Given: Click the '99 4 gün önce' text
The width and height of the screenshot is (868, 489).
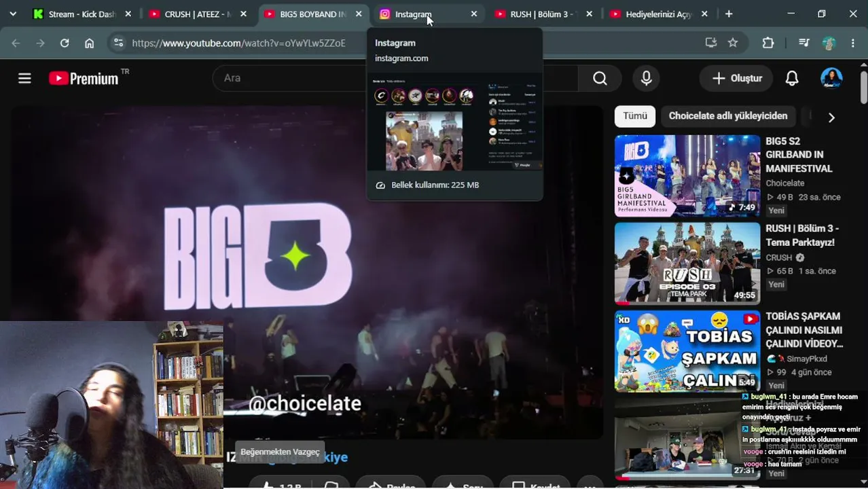Looking at the screenshot, I should [x=799, y=372].
